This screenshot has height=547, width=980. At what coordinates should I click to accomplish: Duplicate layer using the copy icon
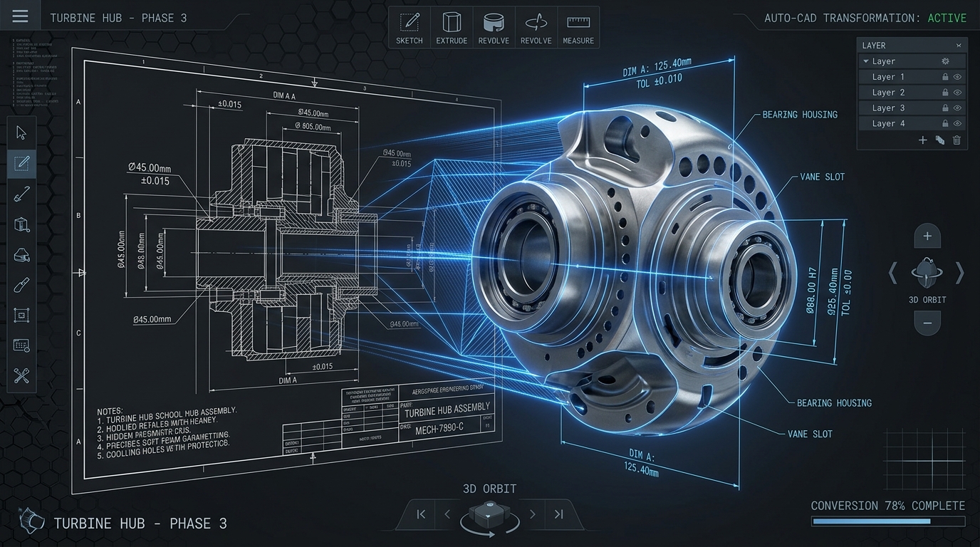tap(940, 140)
